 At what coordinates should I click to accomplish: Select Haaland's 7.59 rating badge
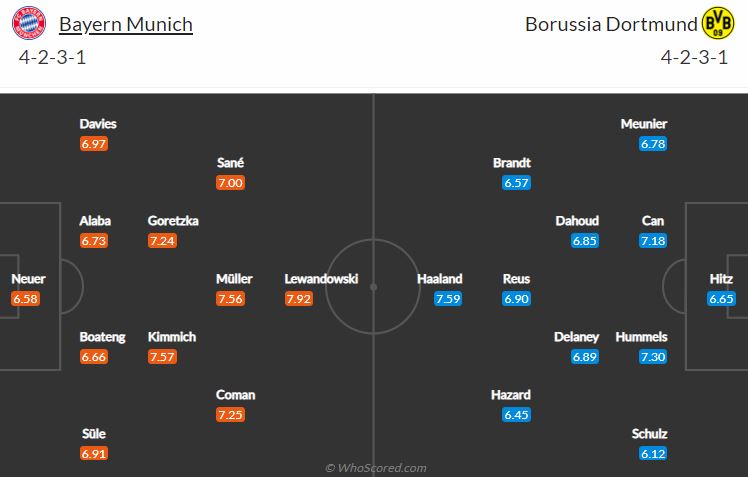point(448,299)
